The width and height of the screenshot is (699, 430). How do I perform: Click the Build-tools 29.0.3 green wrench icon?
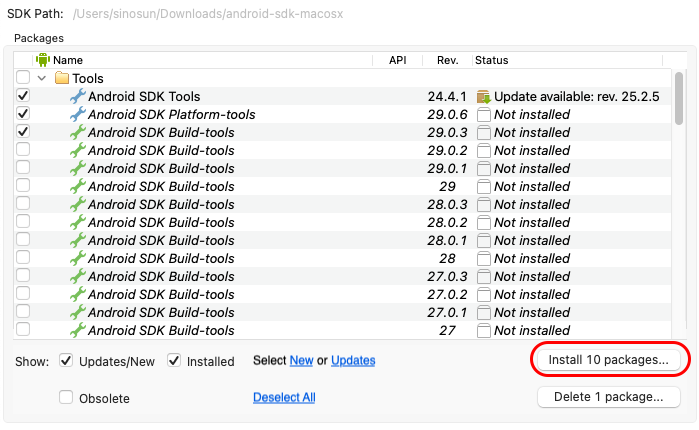(78, 133)
